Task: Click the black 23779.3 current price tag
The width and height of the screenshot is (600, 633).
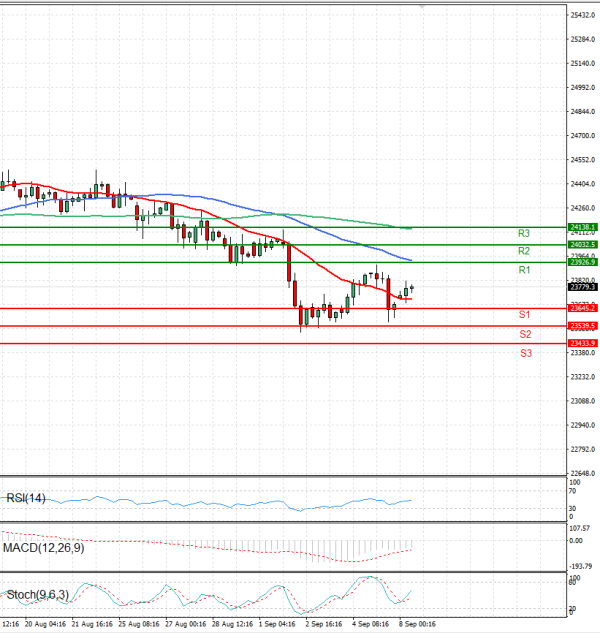Action: click(x=583, y=287)
